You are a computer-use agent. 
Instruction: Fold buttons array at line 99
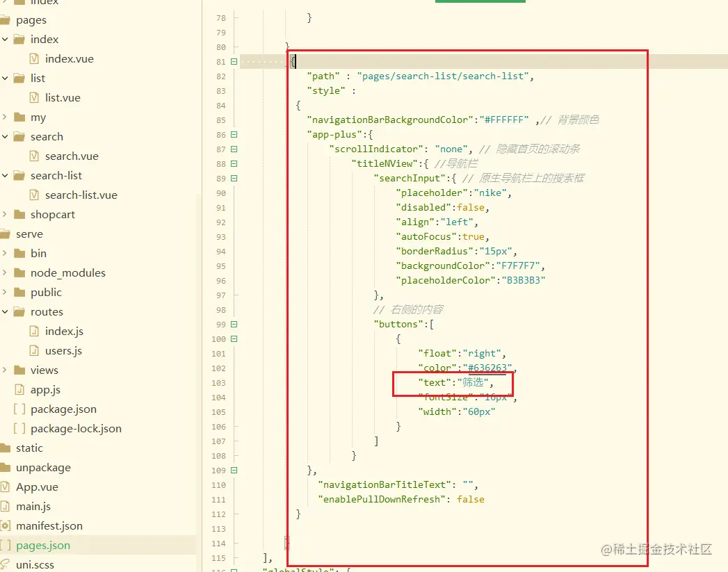click(234, 325)
